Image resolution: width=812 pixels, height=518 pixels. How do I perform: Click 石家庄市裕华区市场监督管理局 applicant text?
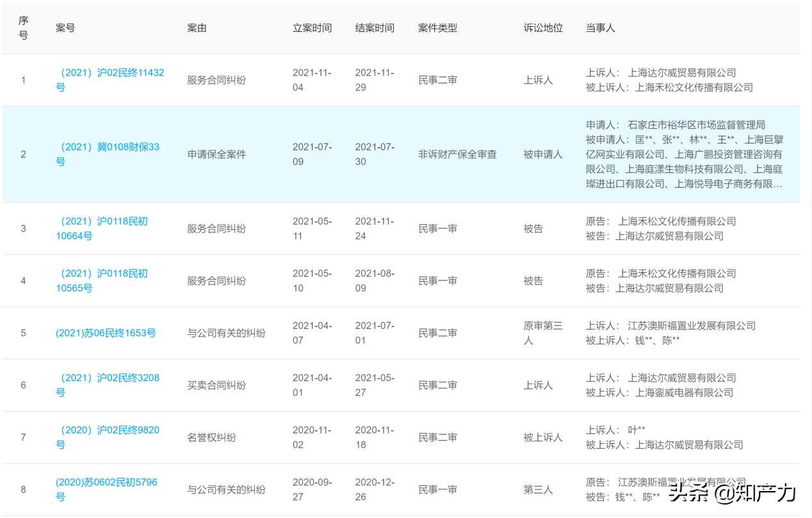pos(697,125)
